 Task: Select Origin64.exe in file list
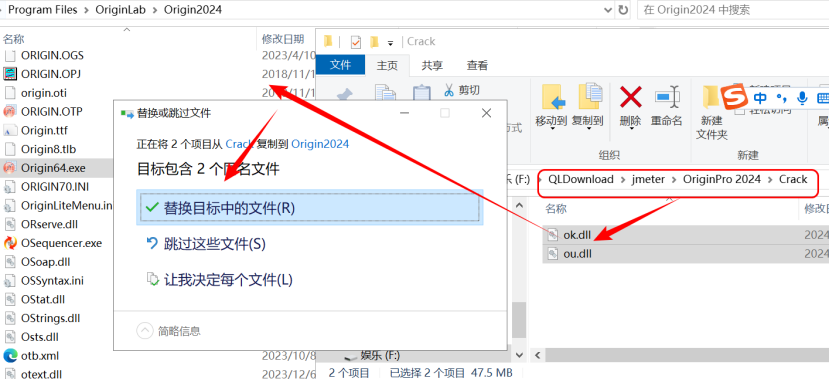(53, 168)
